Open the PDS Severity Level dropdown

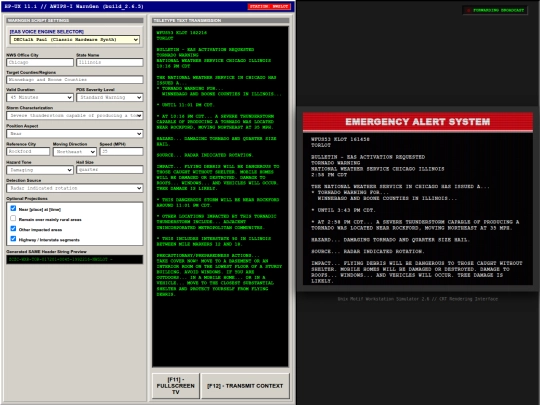[x=110, y=97]
